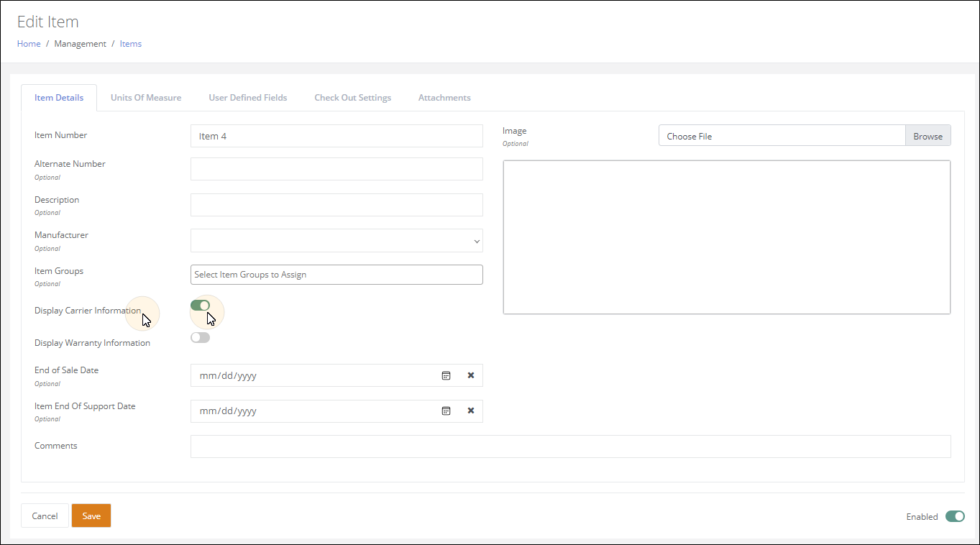Click the Save button
The image size is (980, 545).
(x=91, y=516)
